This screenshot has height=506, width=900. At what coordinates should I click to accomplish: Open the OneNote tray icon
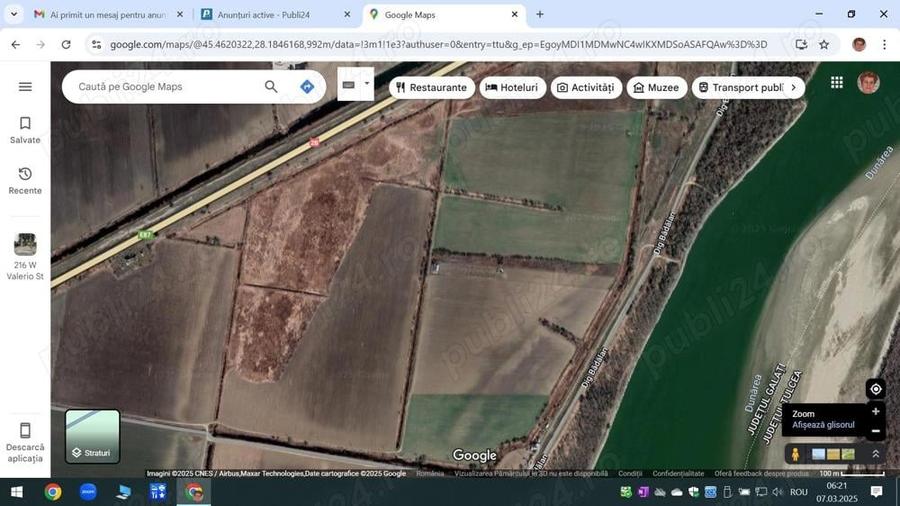tap(643, 492)
